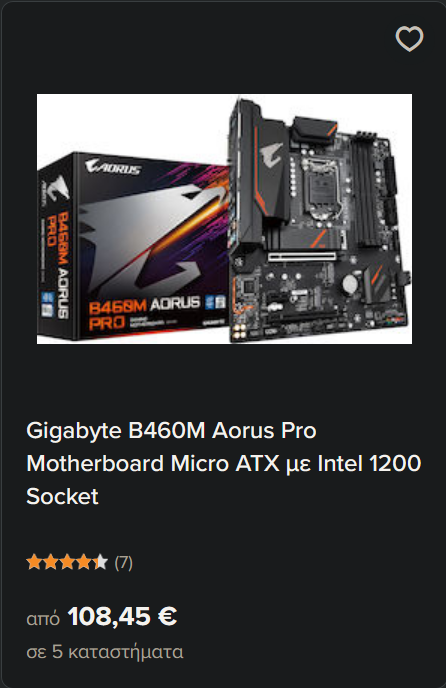Click the word 'Socket' in the product title
446x688 pixels.
[62, 496]
